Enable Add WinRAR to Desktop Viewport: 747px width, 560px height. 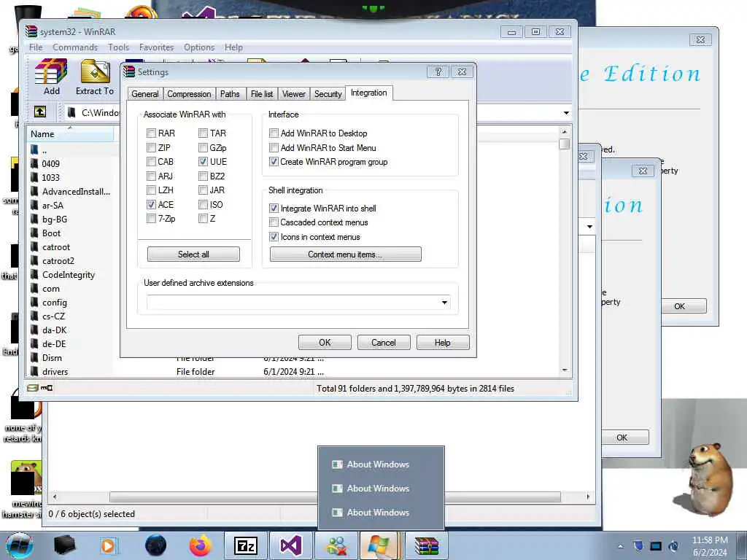coord(274,133)
